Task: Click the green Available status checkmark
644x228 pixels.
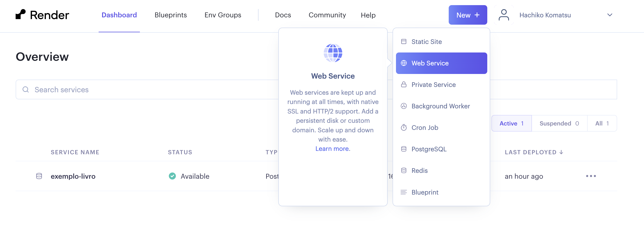Action: (x=172, y=176)
